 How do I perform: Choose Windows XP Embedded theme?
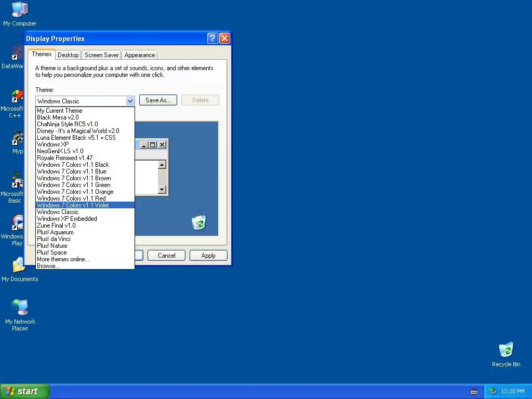point(85,219)
